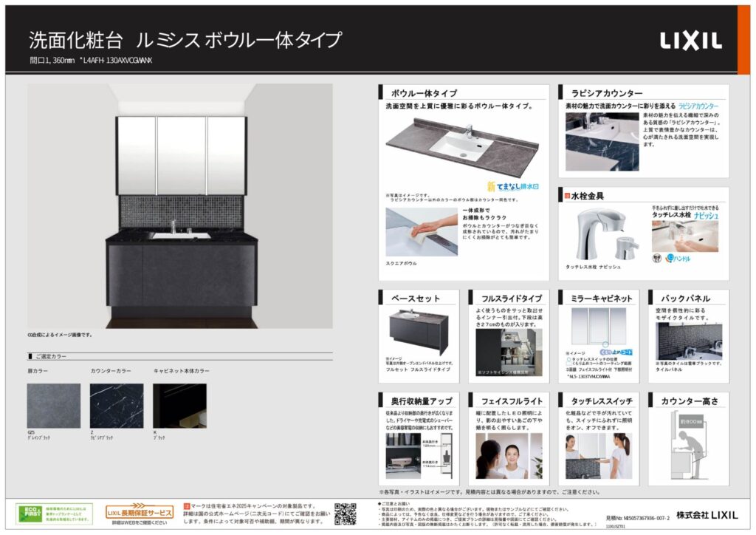Select the カウンターカラー black marble swatch

117,406
